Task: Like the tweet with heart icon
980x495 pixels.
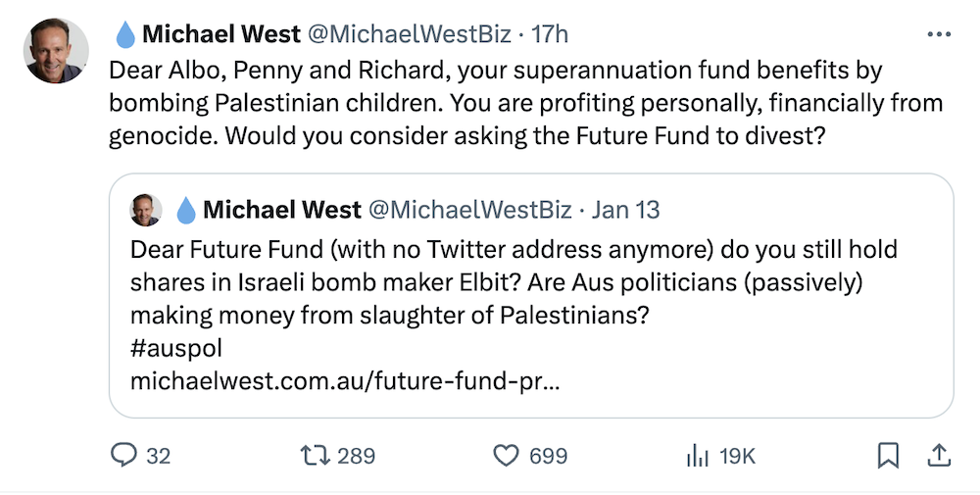Action: 506,455
